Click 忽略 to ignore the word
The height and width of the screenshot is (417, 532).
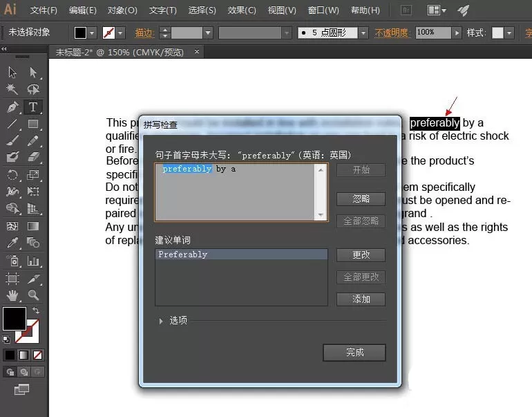point(361,198)
